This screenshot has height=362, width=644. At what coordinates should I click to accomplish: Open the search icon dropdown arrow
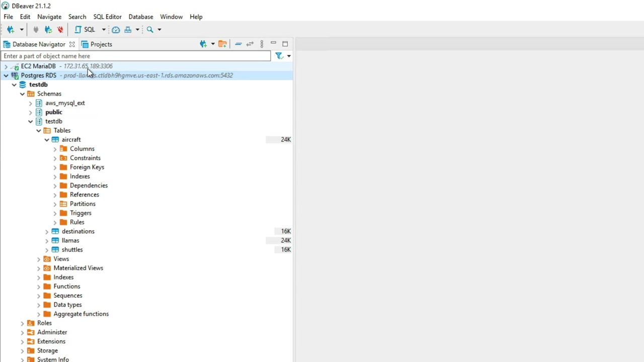tap(159, 30)
